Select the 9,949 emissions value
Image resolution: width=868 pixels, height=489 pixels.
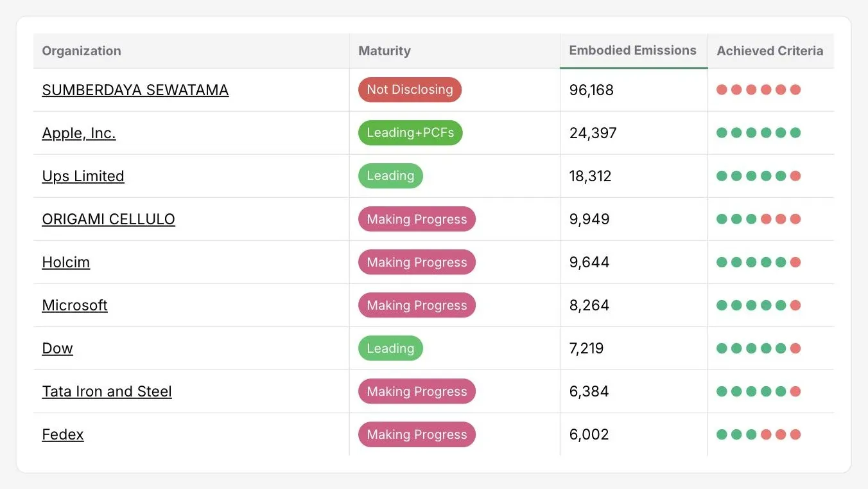tap(589, 219)
